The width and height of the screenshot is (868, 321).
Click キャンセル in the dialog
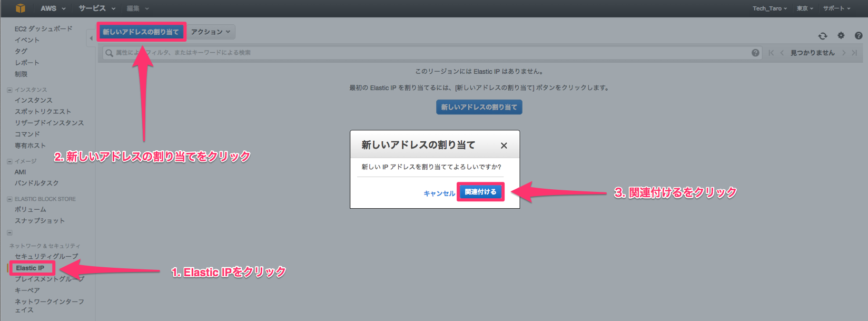(439, 193)
